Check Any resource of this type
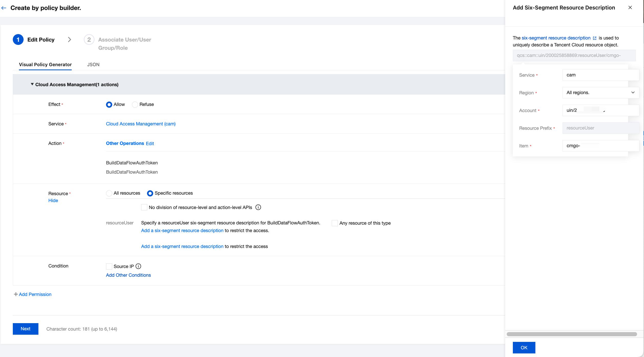Image resolution: width=644 pixels, height=357 pixels. pos(335,223)
